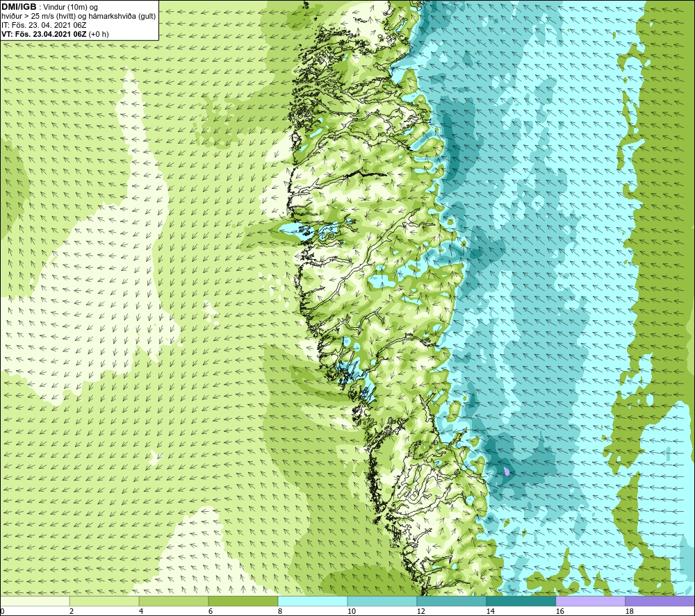Click the 0-2 m/s pale legend swatch
This screenshot has width=695, height=616.
pyautogui.click(x=35, y=601)
